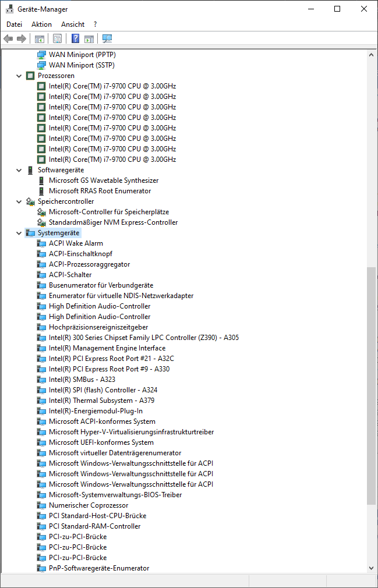The width and height of the screenshot is (378, 588).
Task: Select Intel(R) PCI Express Root Port #9
Action: [x=109, y=369]
